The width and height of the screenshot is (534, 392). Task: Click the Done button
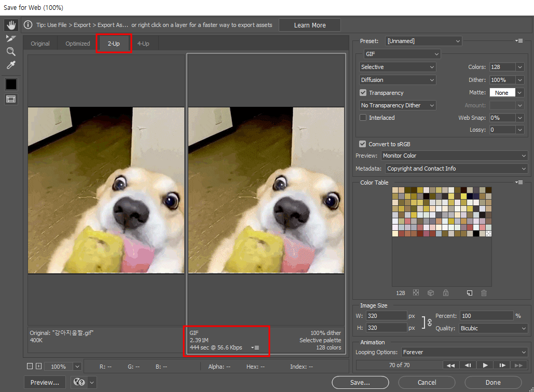pyautogui.click(x=493, y=383)
